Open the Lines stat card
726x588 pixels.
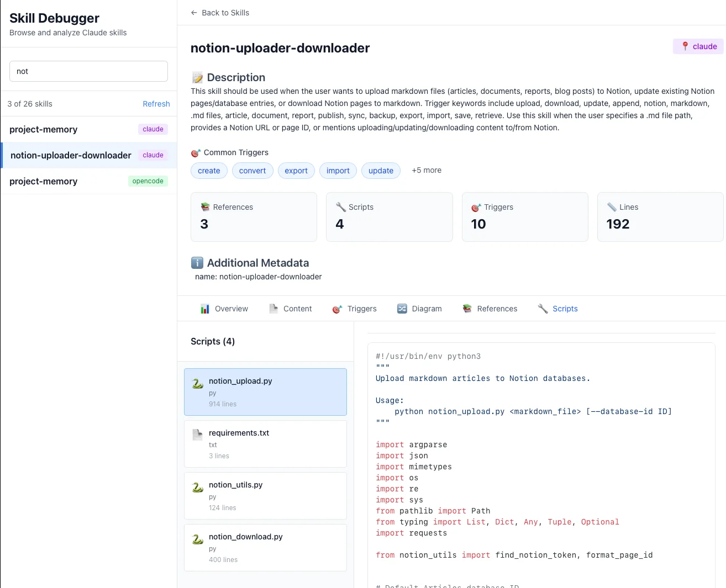(x=660, y=216)
